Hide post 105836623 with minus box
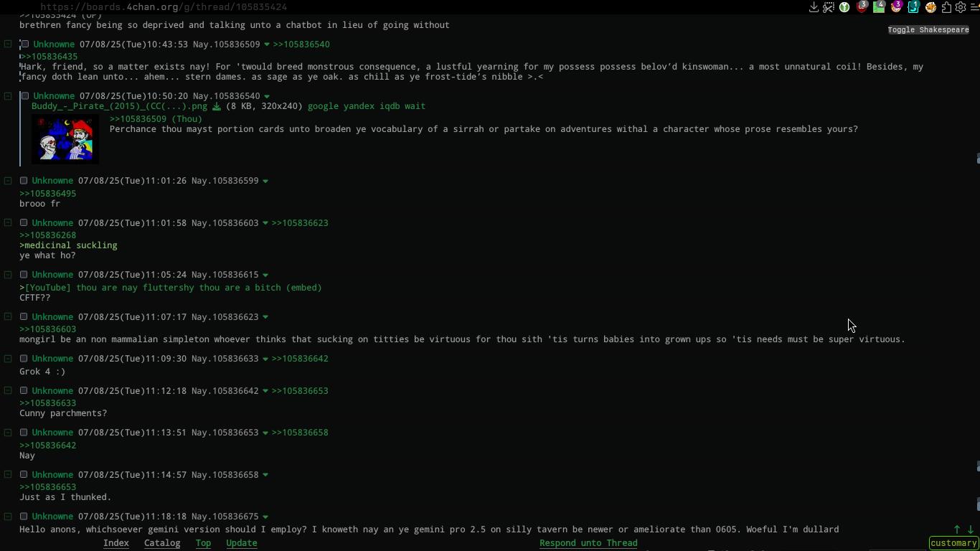Viewport: 980px width, 551px height. point(8,317)
